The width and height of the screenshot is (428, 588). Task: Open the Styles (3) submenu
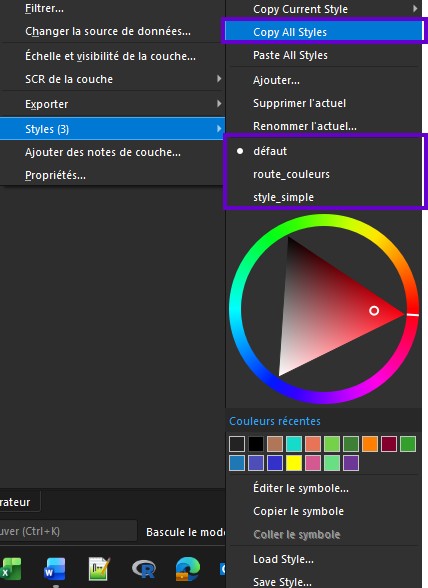click(x=113, y=129)
